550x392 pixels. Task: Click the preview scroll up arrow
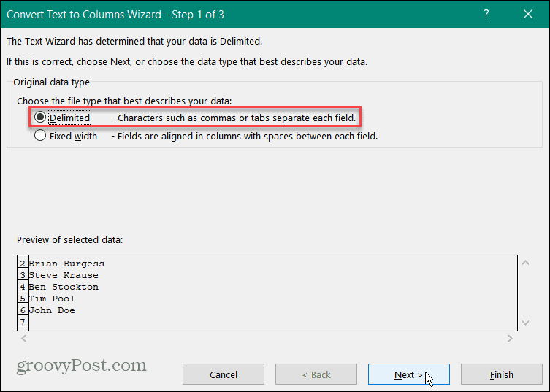click(x=525, y=263)
